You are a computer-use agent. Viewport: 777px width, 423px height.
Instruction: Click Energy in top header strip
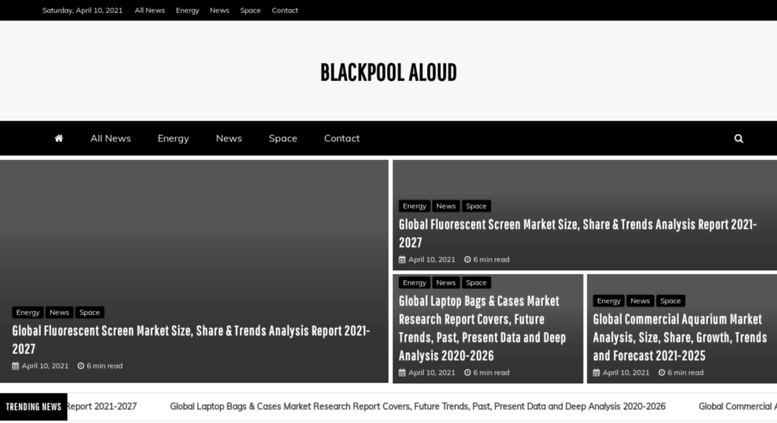coord(187,10)
